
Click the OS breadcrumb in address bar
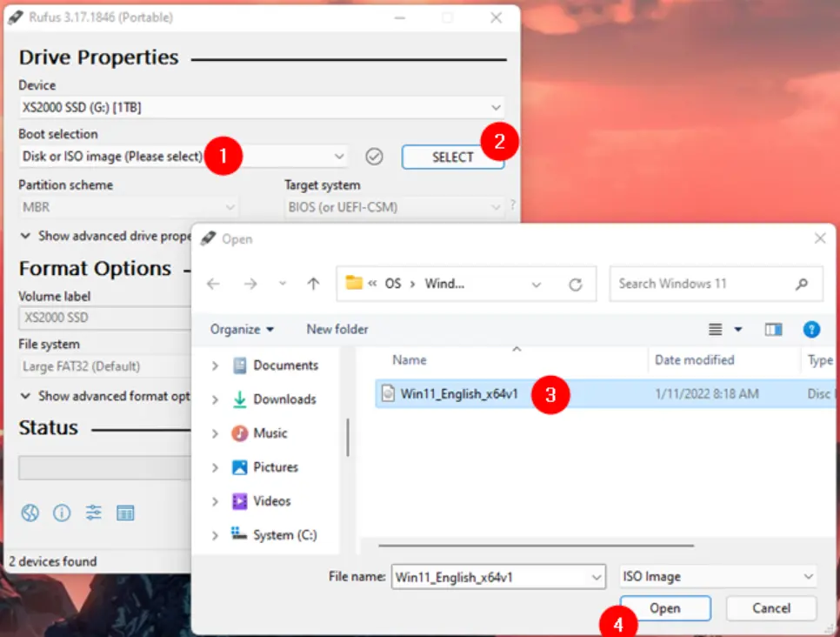pos(393,284)
